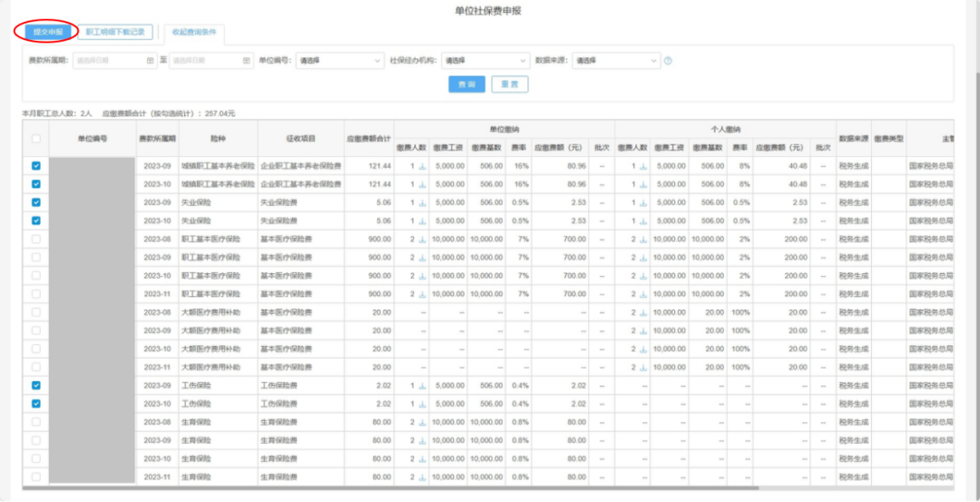
Task: Uncheck the 2023-09 城镇职工基本养老保险 row checkbox
Action: pyautogui.click(x=35, y=166)
